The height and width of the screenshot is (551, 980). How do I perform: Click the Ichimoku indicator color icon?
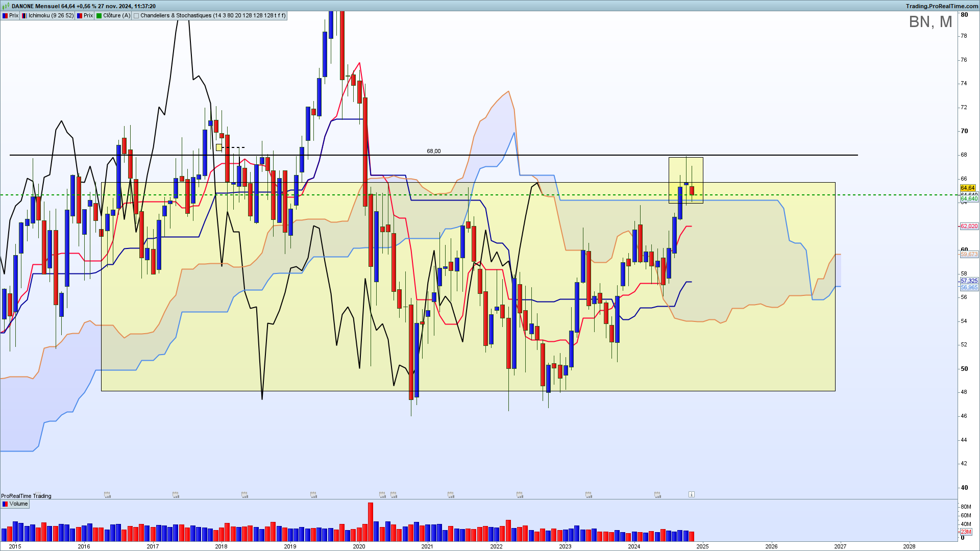24,16
